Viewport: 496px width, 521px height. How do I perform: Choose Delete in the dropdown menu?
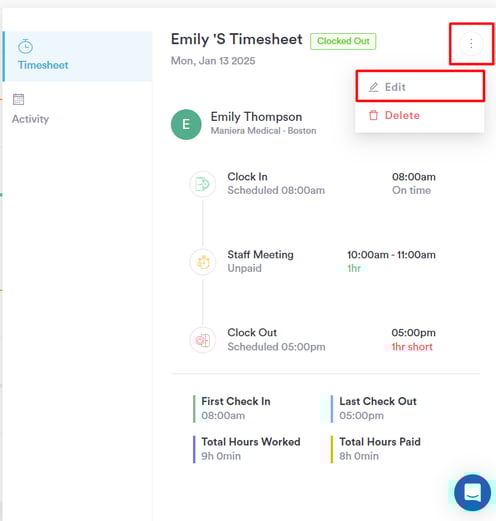tap(420, 115)
